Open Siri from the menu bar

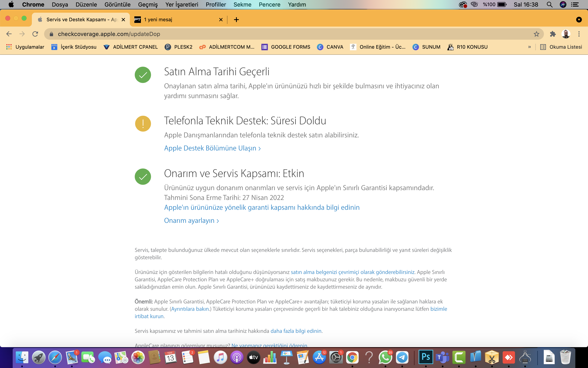tap(563, 5)
